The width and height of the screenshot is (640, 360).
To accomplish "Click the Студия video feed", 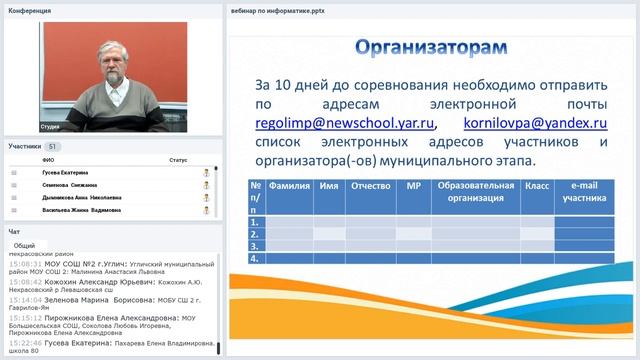I will [113, 77].
